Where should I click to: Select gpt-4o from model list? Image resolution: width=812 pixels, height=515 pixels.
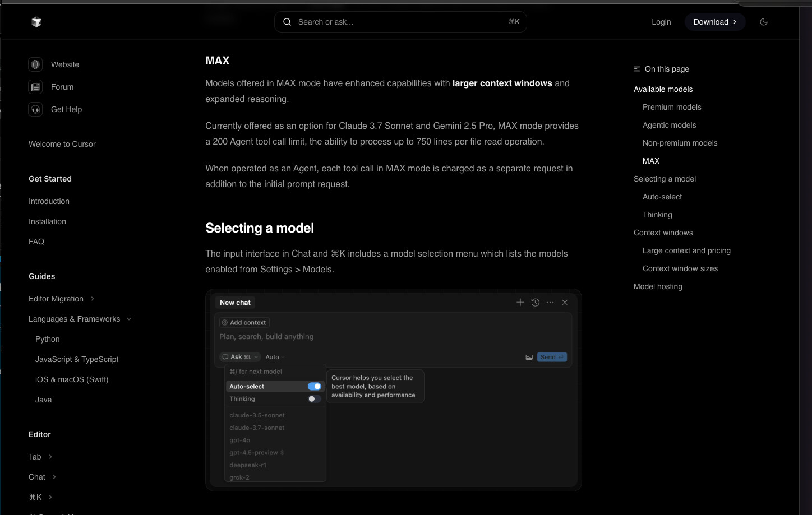239,440
